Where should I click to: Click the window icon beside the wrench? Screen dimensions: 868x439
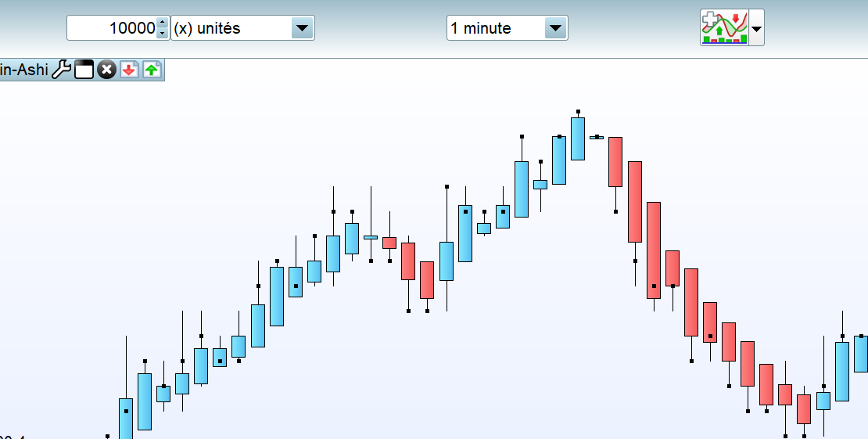pyautogui.click(x=84, y=70)
